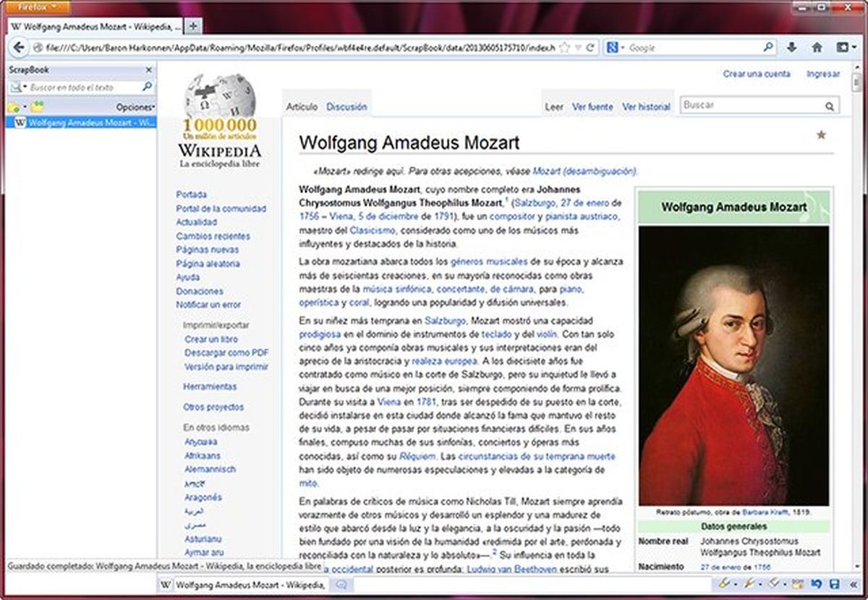Collapse the ScrapBook edit toolbar with the chevron
This screenshot has height=600, width=868.
pos(852,584)
